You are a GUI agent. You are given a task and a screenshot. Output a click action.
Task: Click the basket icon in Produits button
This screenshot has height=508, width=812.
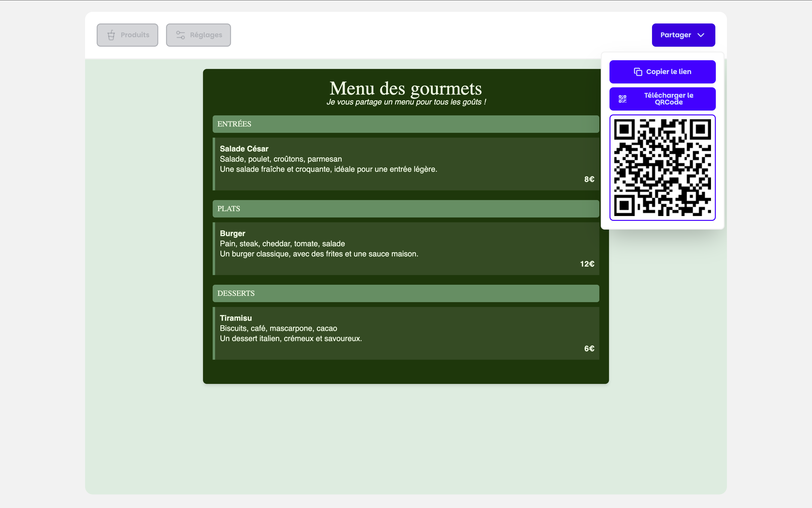tap(111, 35)
